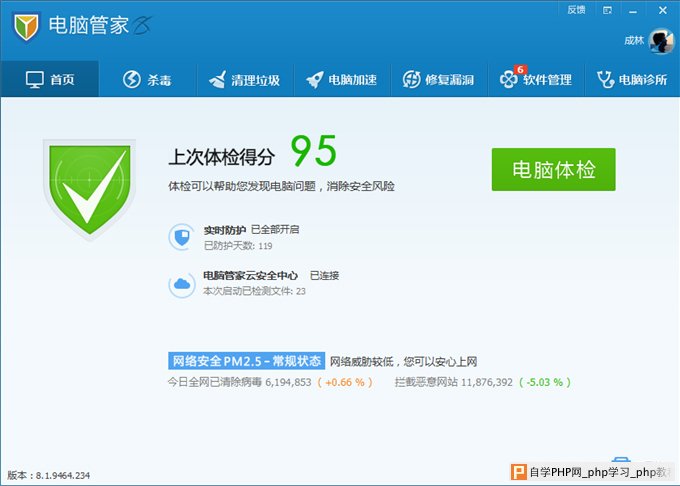
Task: Close the 电脑管家 window
Action: coord(663,10)
